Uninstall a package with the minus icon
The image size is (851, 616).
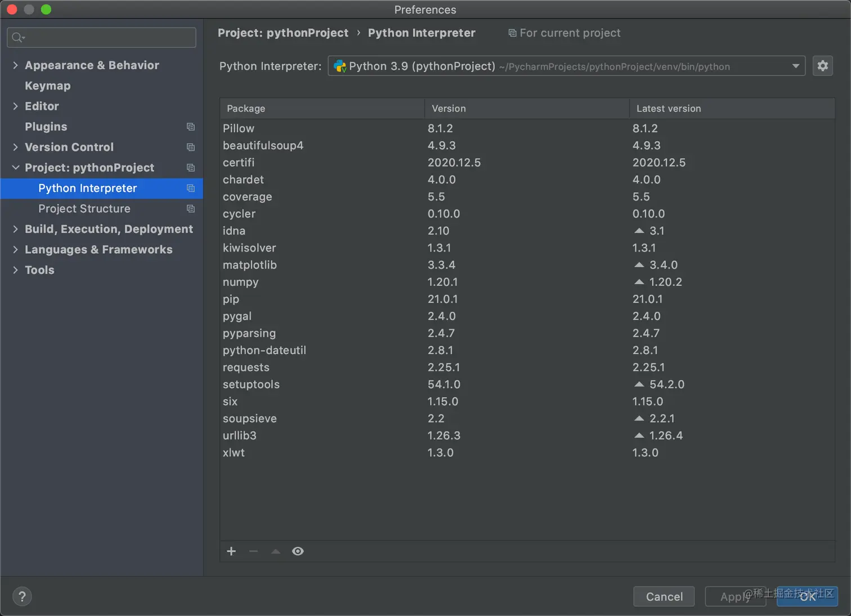click(x=253, y=551)
